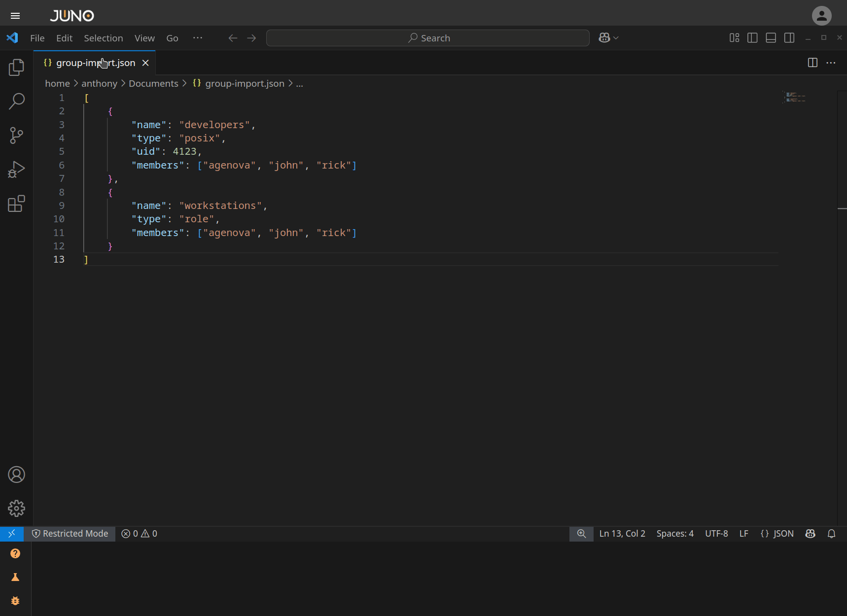
Task: Change indentation via Spaces: 4
Action: (675, 534)
